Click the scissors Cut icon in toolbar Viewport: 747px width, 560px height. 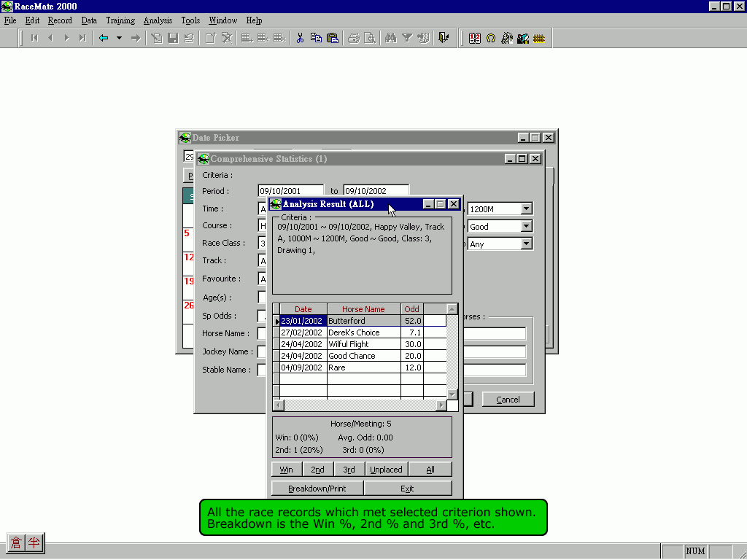300,38
